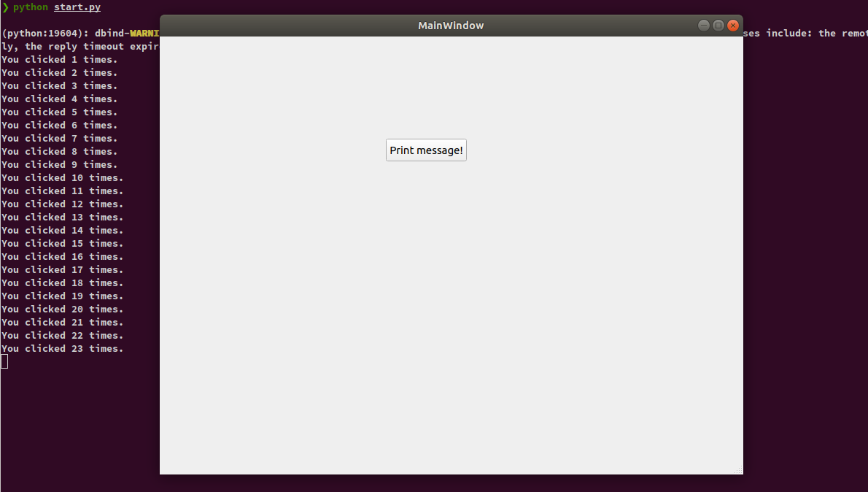Close the MainWindow window

click(x=733, y=26)
